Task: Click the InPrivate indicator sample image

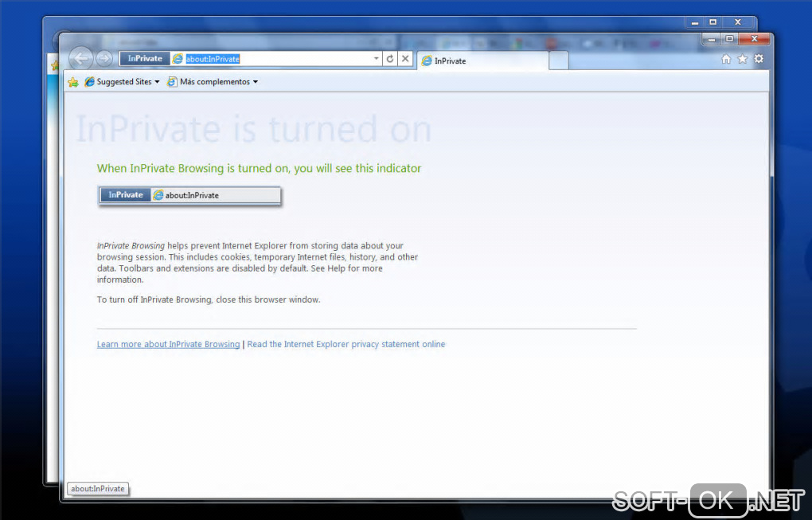Action: [x=189, y=196]
